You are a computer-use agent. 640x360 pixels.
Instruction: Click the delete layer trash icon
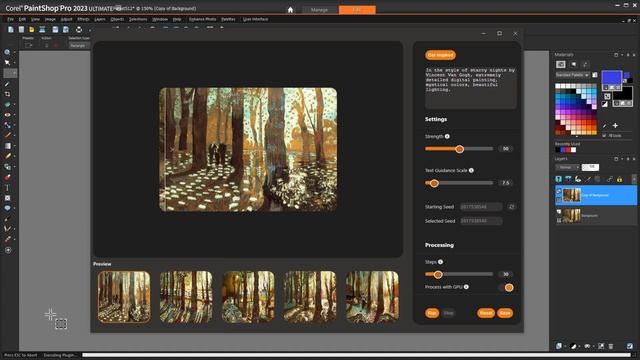611,347
